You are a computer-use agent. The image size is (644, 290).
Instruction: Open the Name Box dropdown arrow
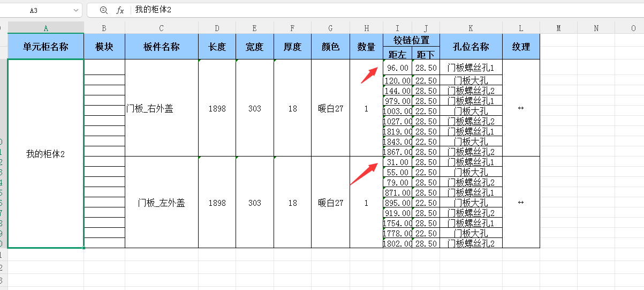(x=75, y=10)
